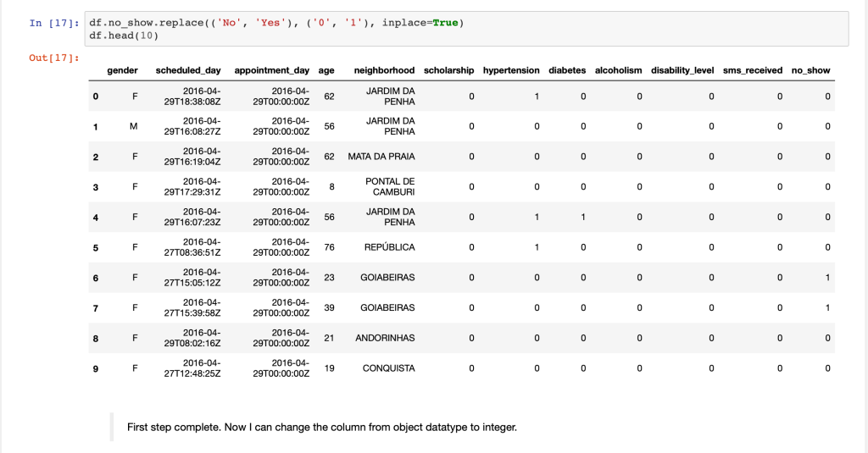
Task: Click the code cell containing df.no_show.replace
Action: (465, 29)
